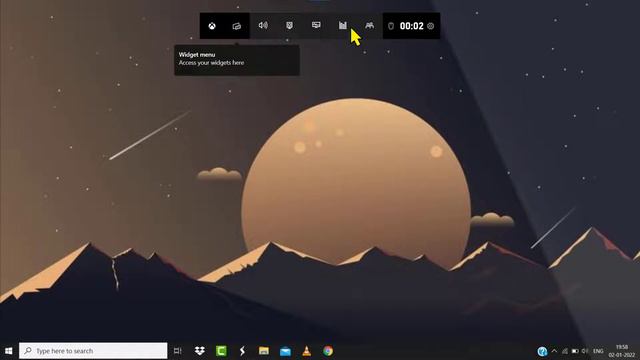Open File Explorer from the taskbar
The height and width of the screenshot is (360, 640).
[264, 351]
